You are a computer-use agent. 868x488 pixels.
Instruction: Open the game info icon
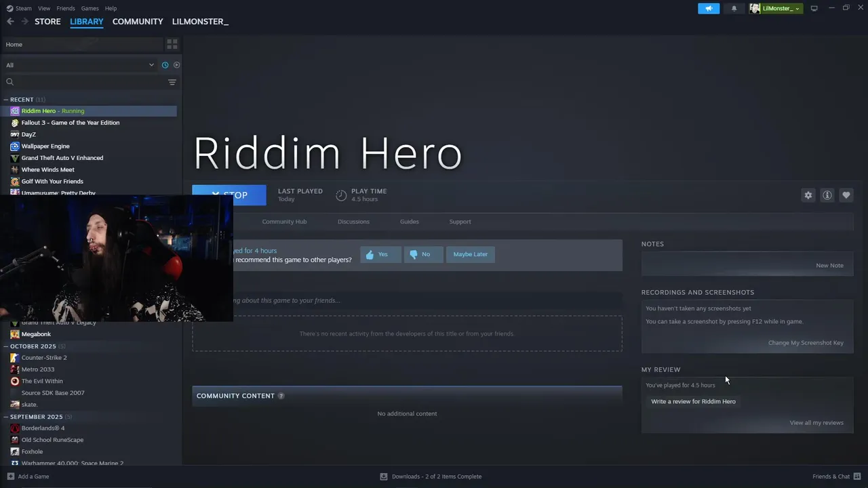tap(827, 195)
